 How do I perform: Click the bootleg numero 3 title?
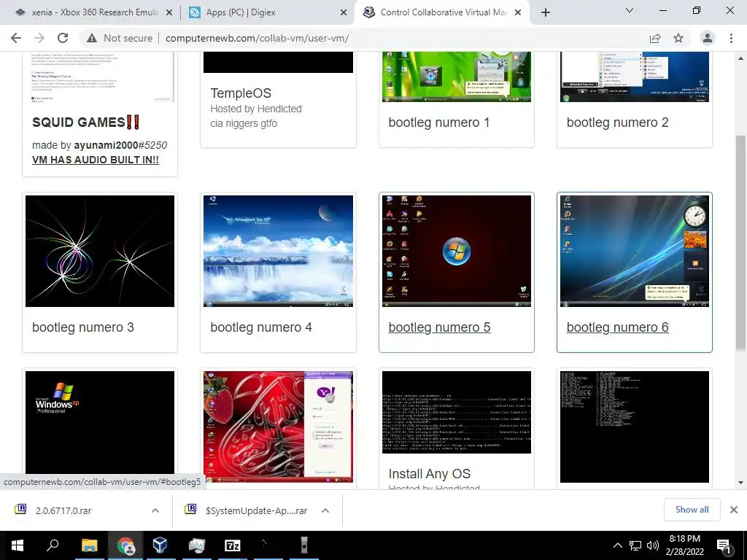(83, 327)
